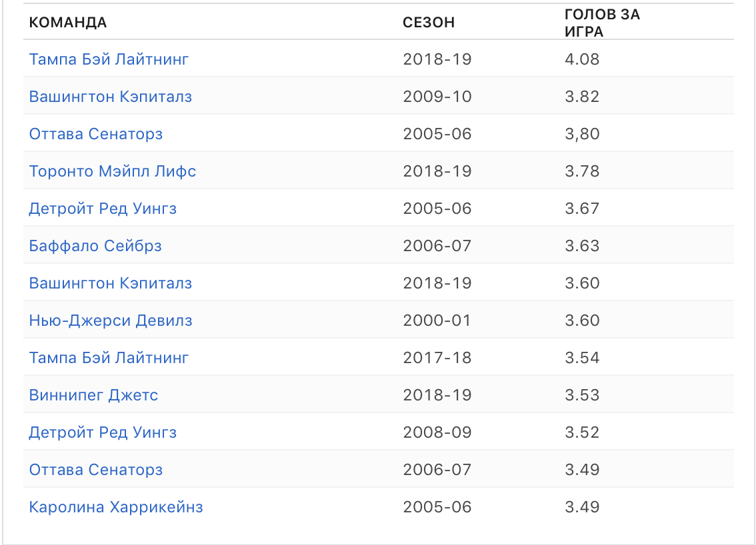Open the Баффало Сейбрз team link
756x545 pixels.
pyautogui.click(x=95, y=246)
